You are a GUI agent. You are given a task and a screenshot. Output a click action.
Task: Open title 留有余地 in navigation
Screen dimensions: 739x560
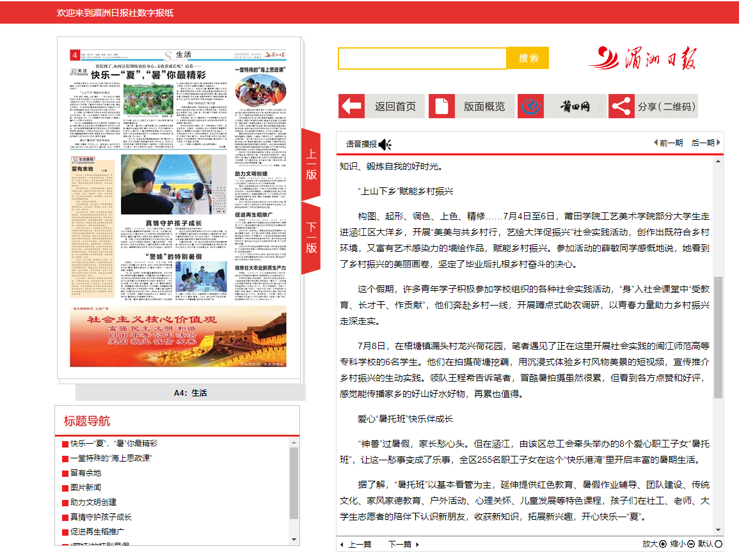pos(85,473)
